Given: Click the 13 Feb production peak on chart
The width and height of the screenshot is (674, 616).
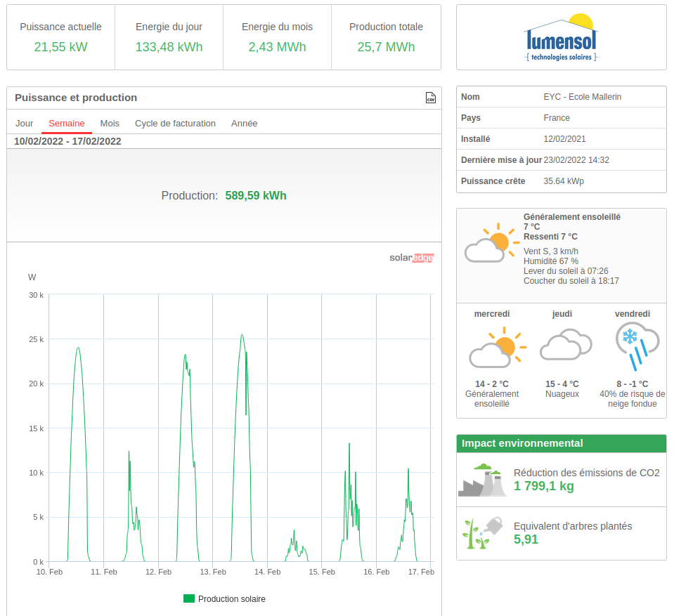Looking at the screenshot, I should tap(242, 334).
